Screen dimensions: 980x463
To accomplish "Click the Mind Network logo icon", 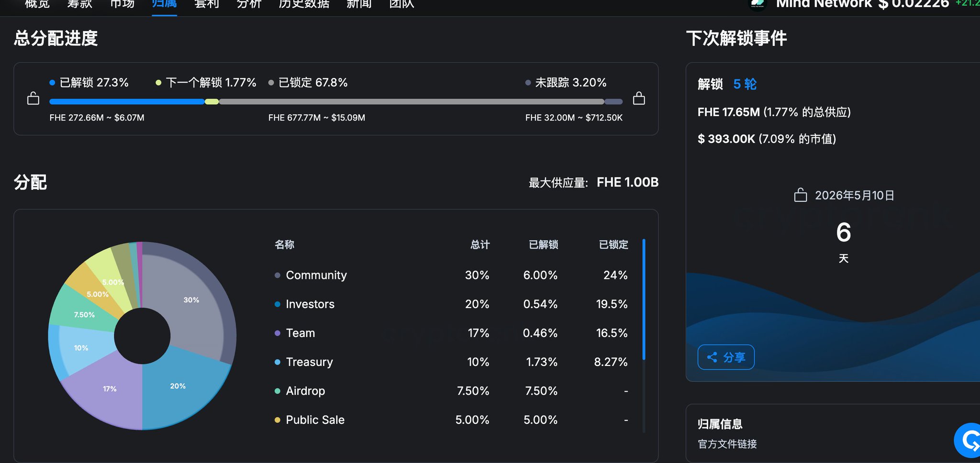I will click(757, 4).
